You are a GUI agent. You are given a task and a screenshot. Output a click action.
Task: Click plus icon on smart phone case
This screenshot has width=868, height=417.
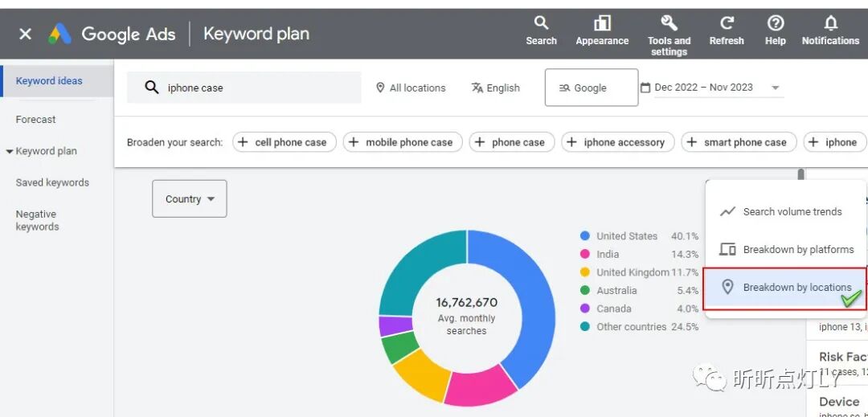[x=691, y=142]
